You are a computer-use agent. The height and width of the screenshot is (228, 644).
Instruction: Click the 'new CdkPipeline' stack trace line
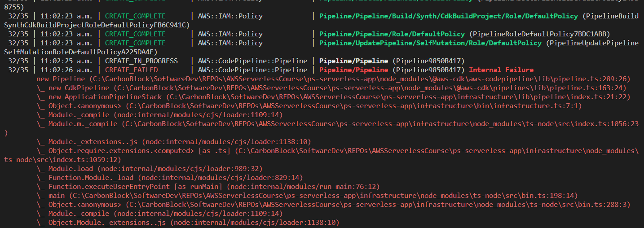[x=331, y=88]
